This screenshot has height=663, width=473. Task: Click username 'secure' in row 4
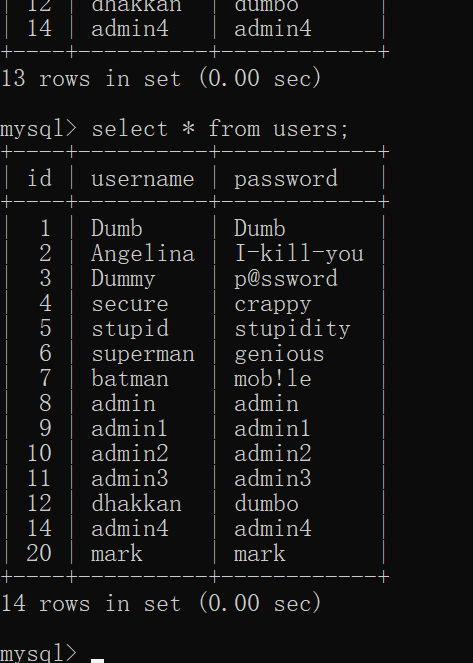tap(130, 304)
